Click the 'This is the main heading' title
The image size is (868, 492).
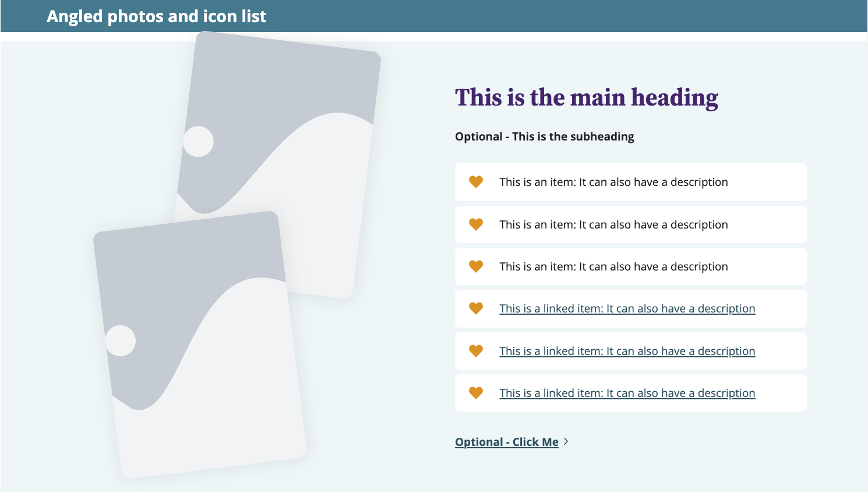point(586,97)
